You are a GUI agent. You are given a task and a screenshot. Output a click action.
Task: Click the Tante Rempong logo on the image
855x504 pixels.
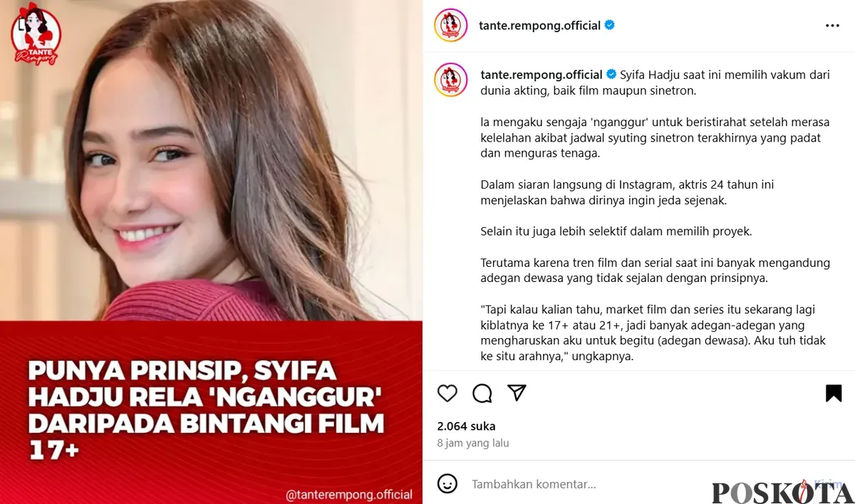[36, 35]
